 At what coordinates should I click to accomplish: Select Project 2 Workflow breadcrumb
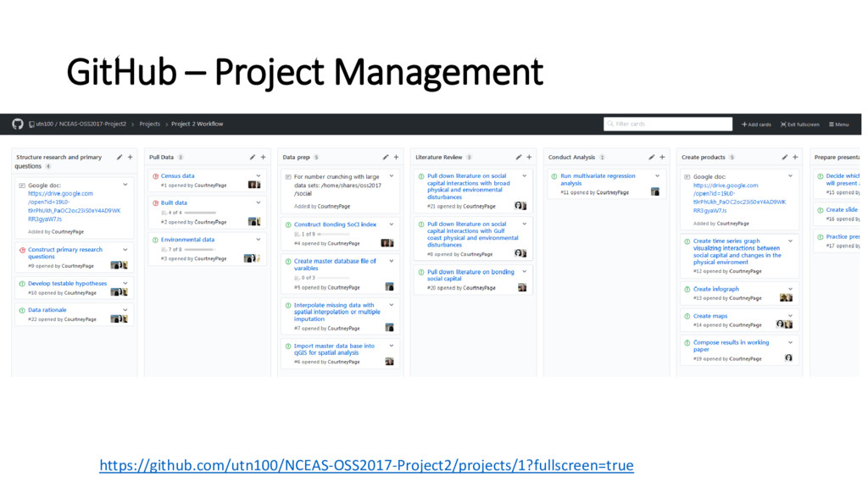point(197,124)
